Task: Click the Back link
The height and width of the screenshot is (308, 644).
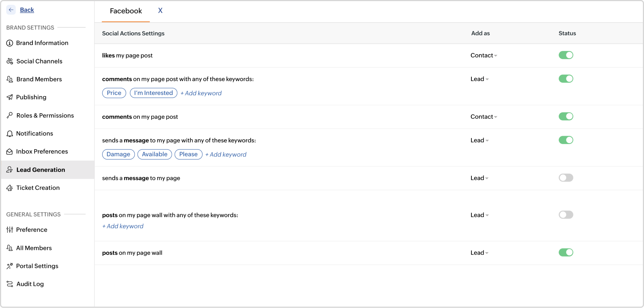Action: click(27, 10)
